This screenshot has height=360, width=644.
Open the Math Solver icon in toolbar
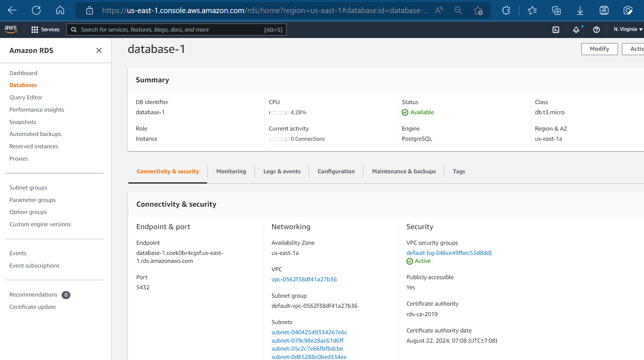[x=604, y=11]
